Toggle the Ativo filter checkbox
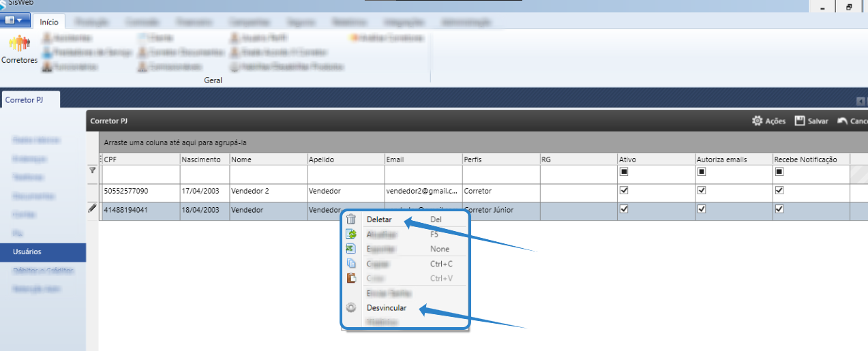868x351 pixels. coord(623,172)
